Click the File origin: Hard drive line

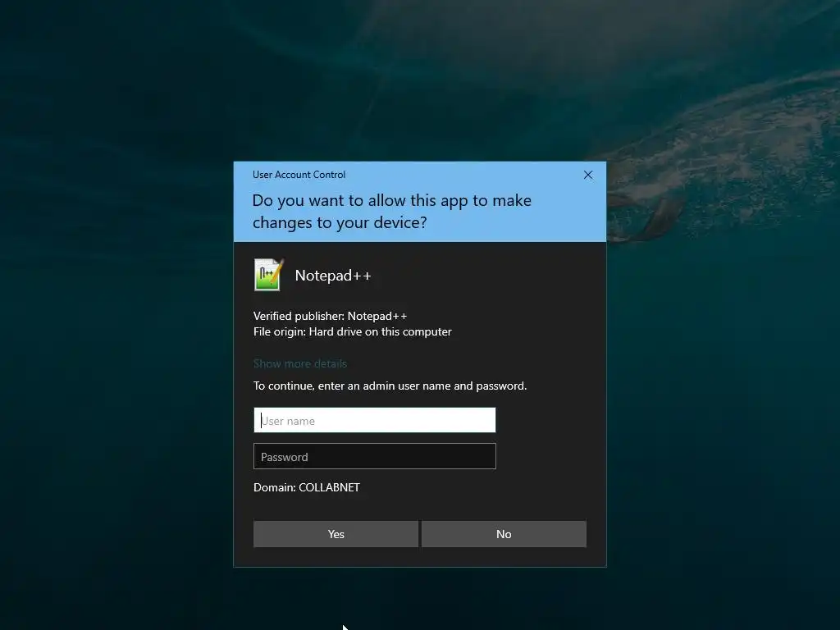(x=353, y=331)
